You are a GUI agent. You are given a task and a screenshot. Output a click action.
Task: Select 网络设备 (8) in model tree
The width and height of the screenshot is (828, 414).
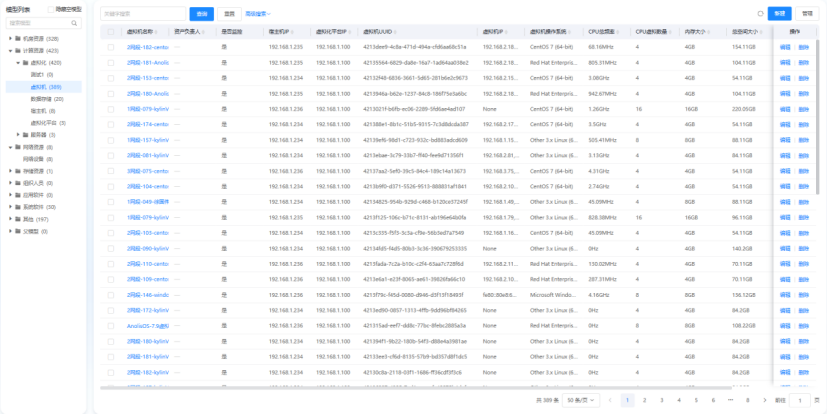click(38, 159)
